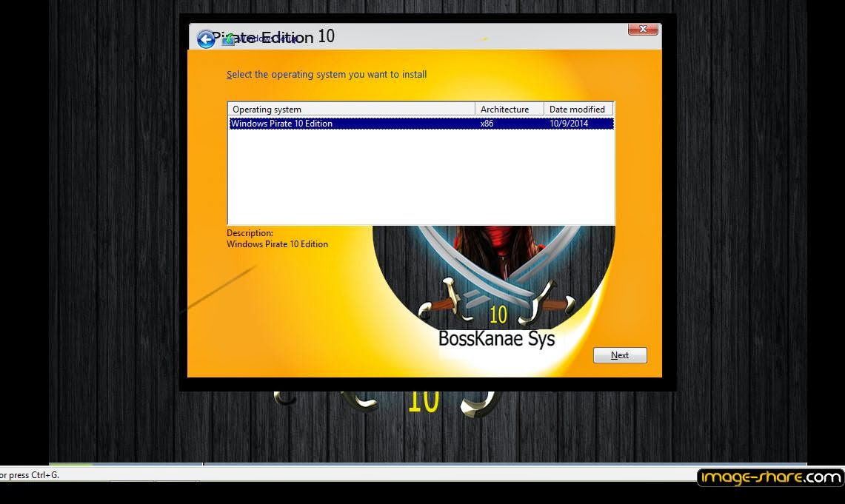Select the Windows Pirate 10 Edition row
This screenshot has width=845, height=504.
[x=421, y=124]
